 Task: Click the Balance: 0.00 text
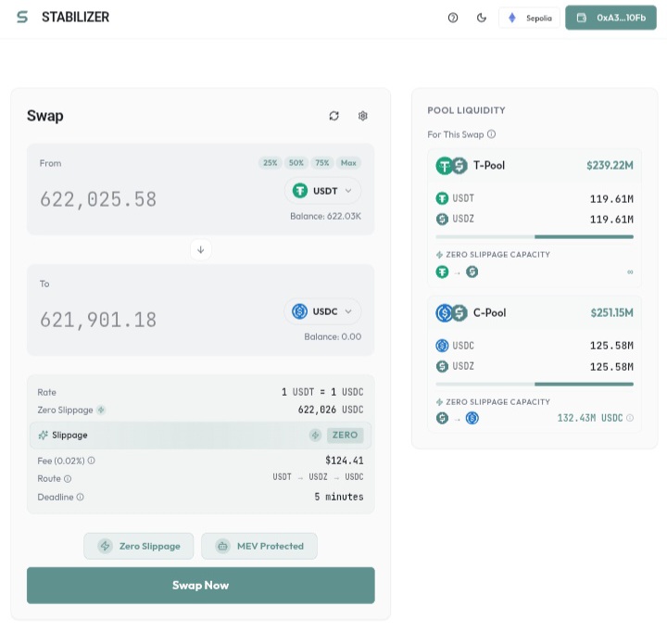[333, 337]
